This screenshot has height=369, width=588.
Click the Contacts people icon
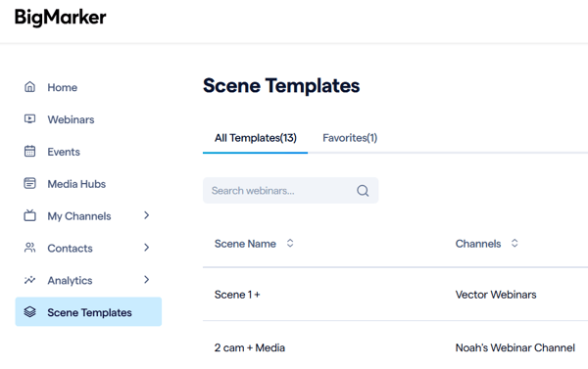30,248
